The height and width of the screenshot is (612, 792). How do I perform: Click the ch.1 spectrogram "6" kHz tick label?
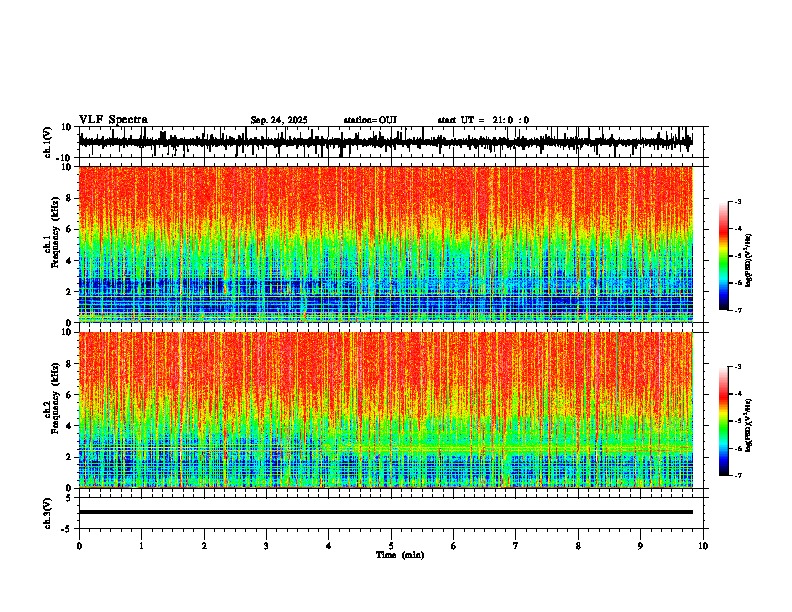click(x=69, y=229)
